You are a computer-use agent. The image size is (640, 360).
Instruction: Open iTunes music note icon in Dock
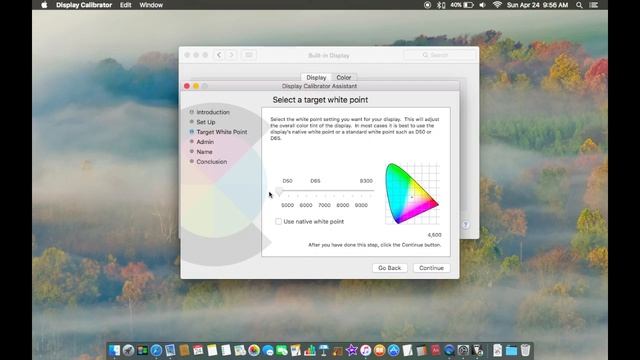click(x=366, y=350)
